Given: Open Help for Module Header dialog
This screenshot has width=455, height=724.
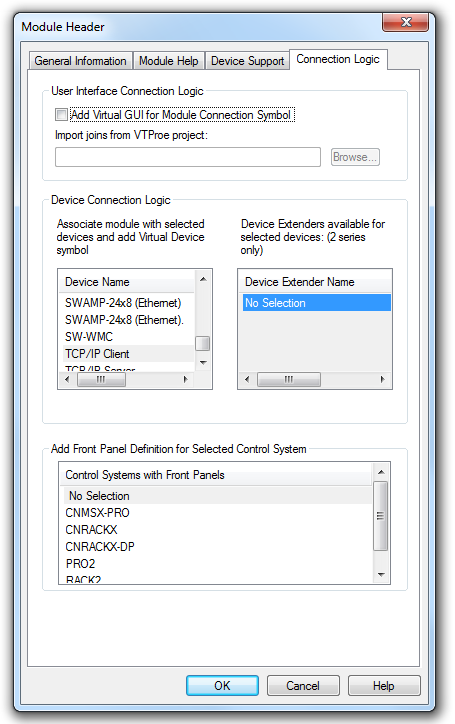Looking at the screenshot, I should pos(384,686).
